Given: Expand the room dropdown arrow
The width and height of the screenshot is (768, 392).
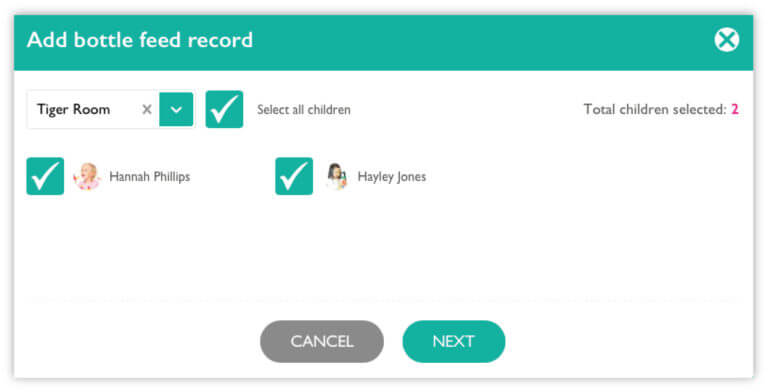Looking at the screenshot, I should [176, 109].
